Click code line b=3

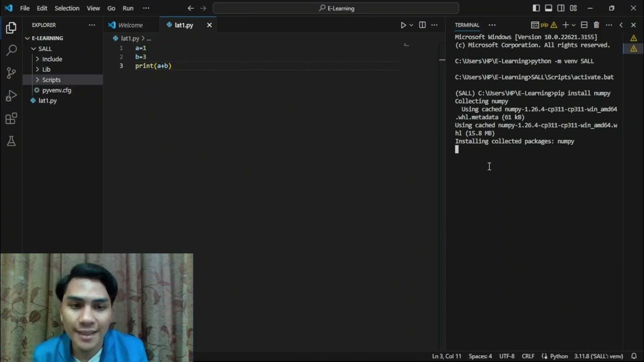pos(140,57)
